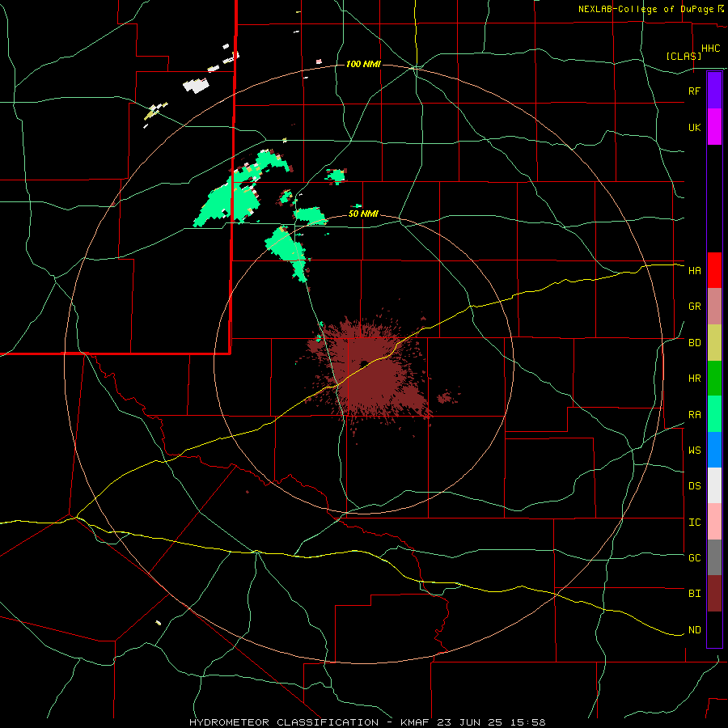Click the HR legend label
Image resolution: width=728 pixels, height=728 pixels.
pos(694,379)
